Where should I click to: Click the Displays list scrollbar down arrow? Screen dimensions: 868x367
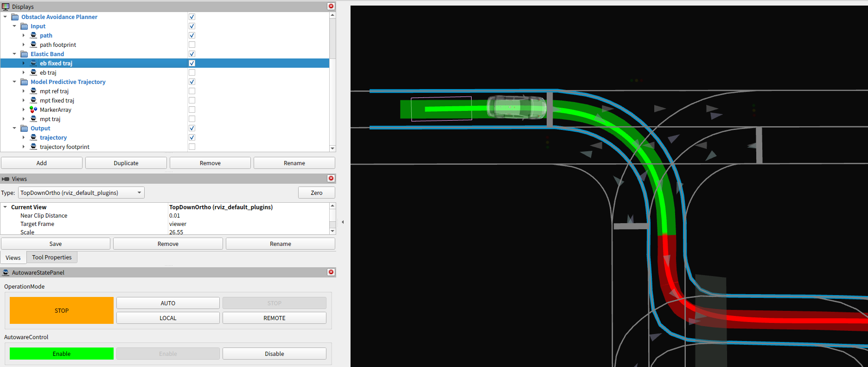pos(332,148)
